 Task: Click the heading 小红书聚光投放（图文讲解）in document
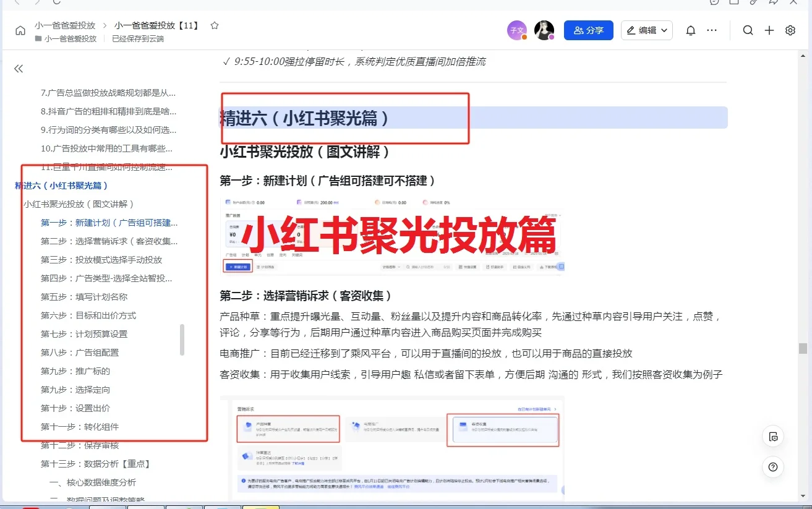[x=305, y=152]
